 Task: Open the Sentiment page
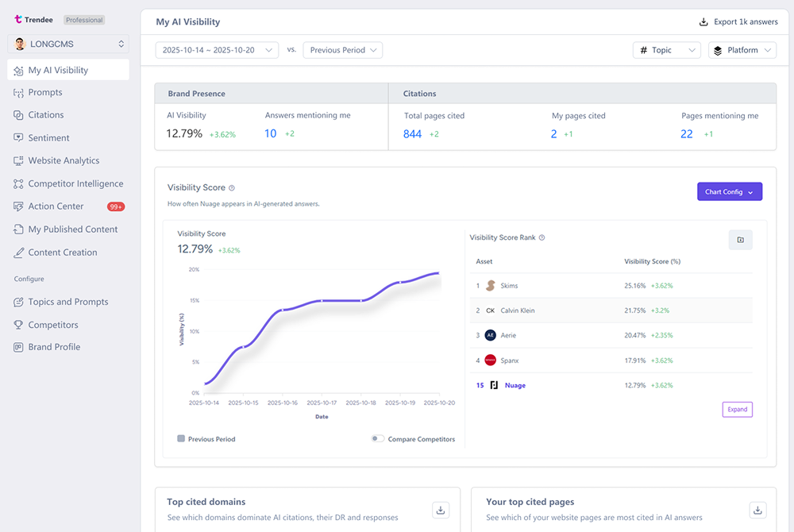(x=48, y=137)
